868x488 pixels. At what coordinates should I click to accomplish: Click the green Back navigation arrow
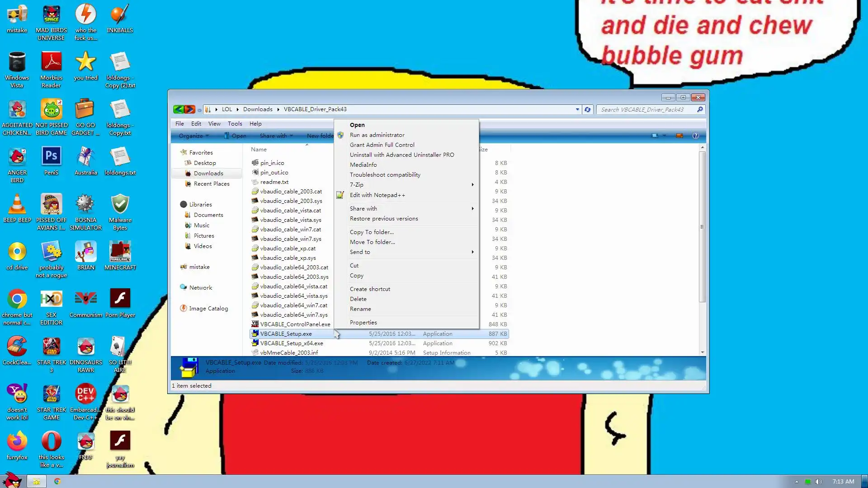click(x=179, y=109)
